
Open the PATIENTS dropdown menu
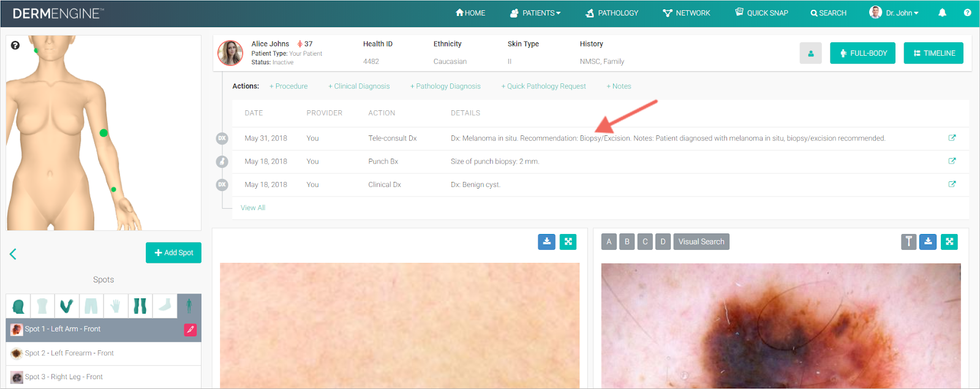(535, 13)
